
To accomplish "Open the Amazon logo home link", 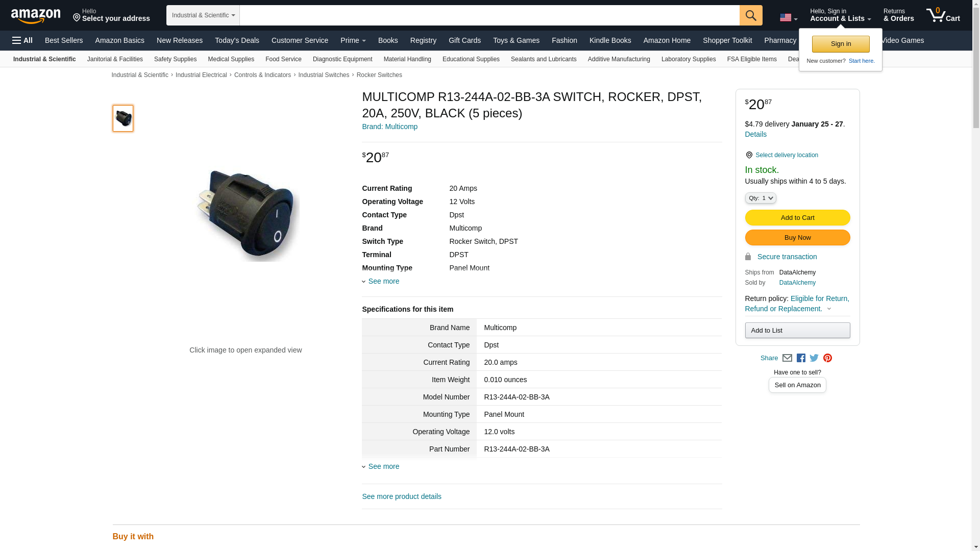I will [x=36, y=16].
